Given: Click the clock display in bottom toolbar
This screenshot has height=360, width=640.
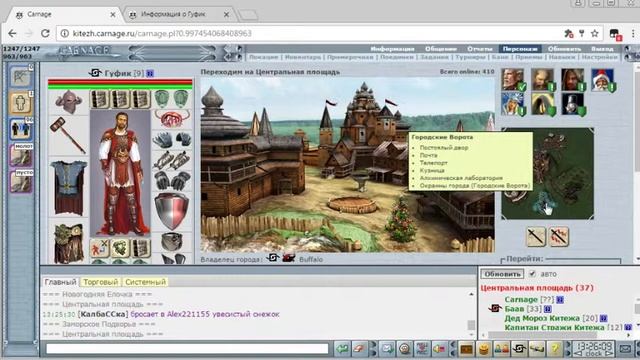Looking at the screenshot, I should tap(594, 349).
